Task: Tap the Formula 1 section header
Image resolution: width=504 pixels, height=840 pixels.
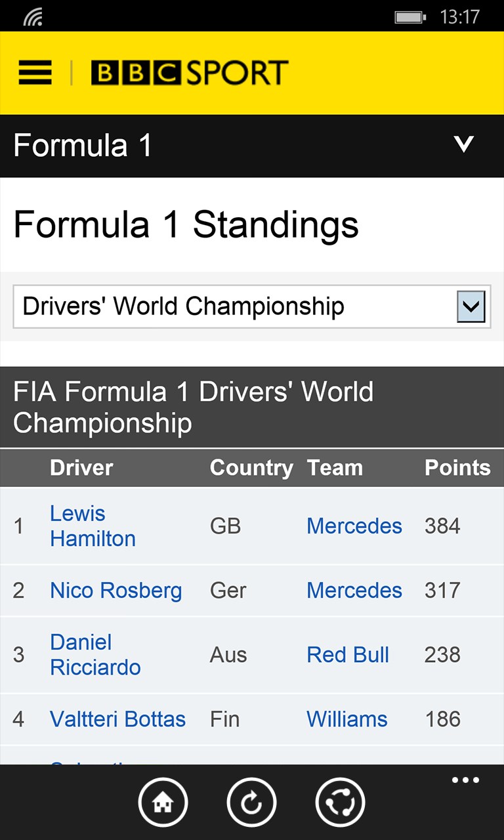Action: tap(83, 146)
